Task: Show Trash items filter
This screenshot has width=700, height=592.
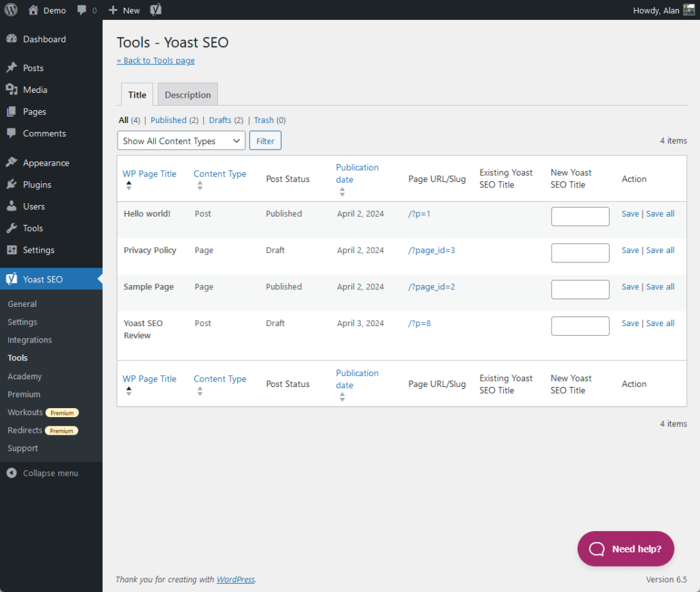Action: tap(264, 120)
